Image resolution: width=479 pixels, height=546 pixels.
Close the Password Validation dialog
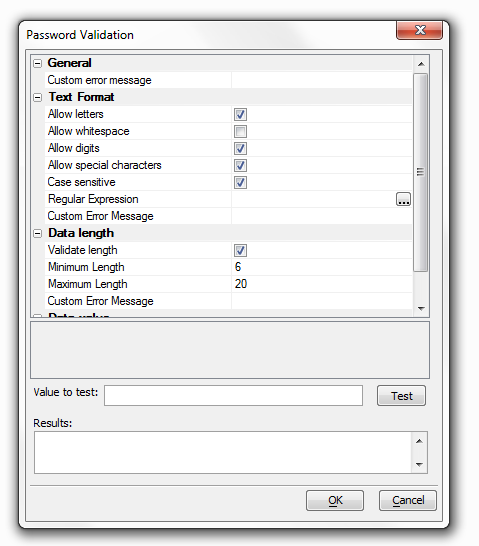419,30
